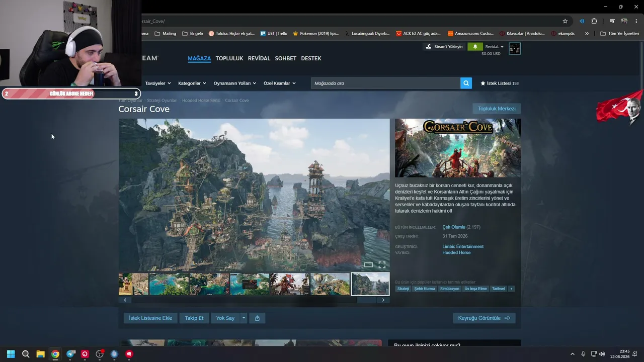This screenshot has height=362, width=644.
Task: Open the Chrome extensions puzzle icon
Action: tap(594, 21)
